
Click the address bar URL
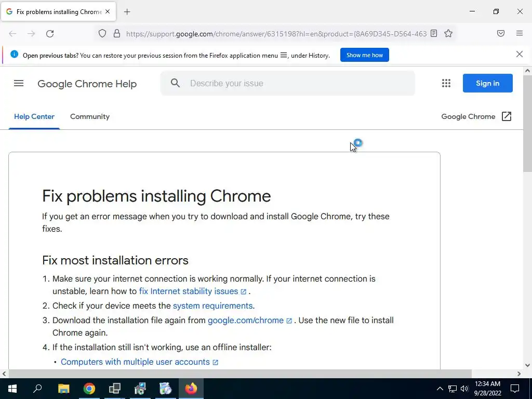tap(276, 34)
